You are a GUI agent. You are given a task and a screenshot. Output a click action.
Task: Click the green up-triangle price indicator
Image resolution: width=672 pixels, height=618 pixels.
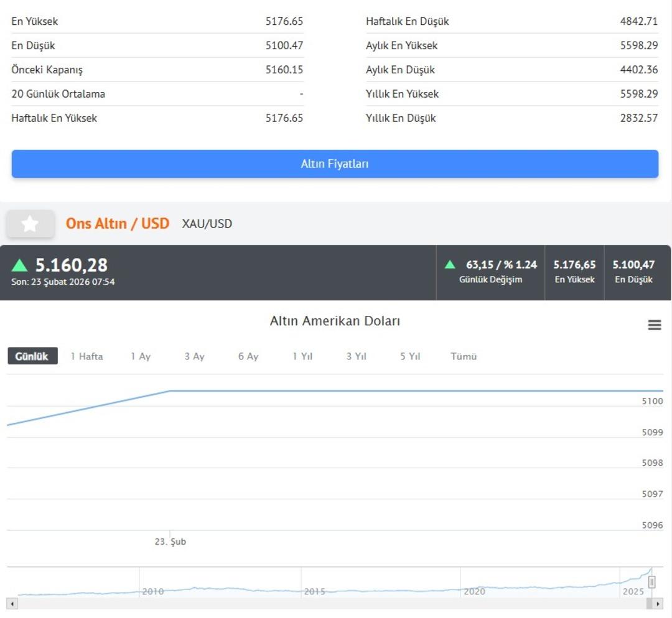pyautogui.click(x=20, y=265)
